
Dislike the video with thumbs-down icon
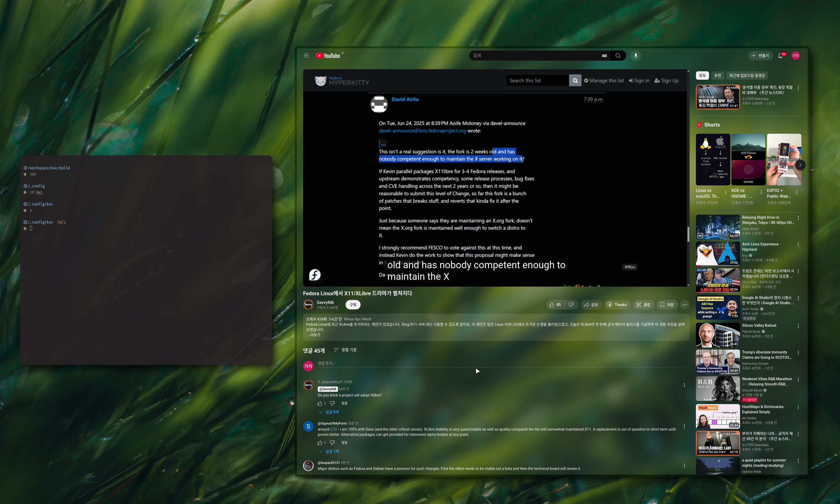tap(571, 305)
